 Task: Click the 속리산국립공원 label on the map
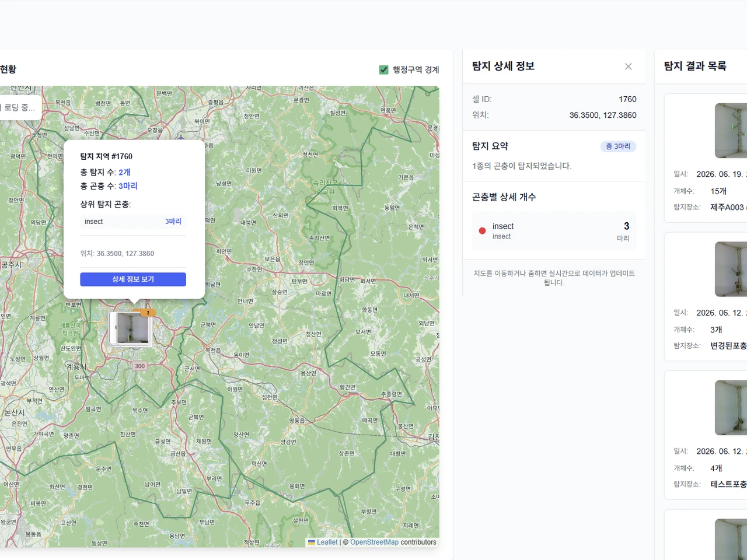pyautogui.click(x=325, y=187)
